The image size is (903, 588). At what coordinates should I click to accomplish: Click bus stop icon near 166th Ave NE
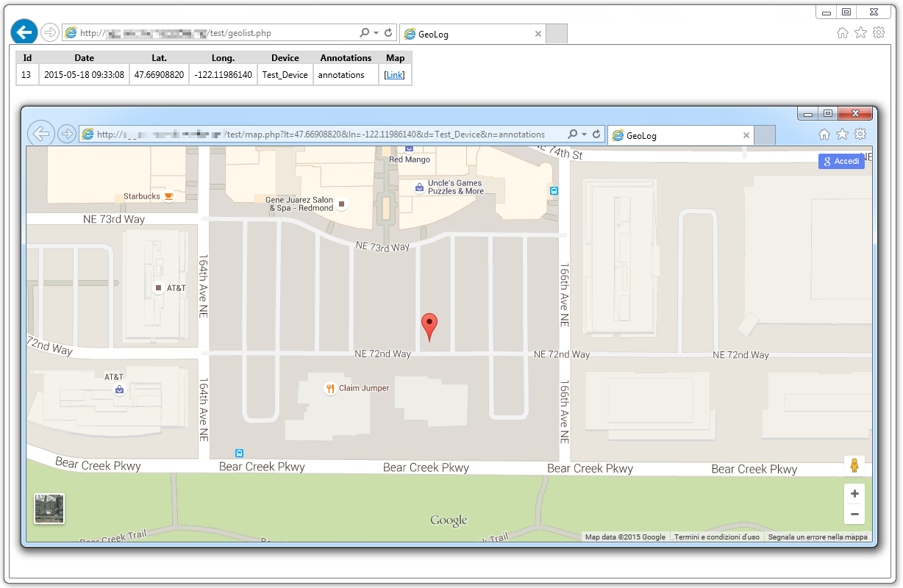[x=554, y=190]
